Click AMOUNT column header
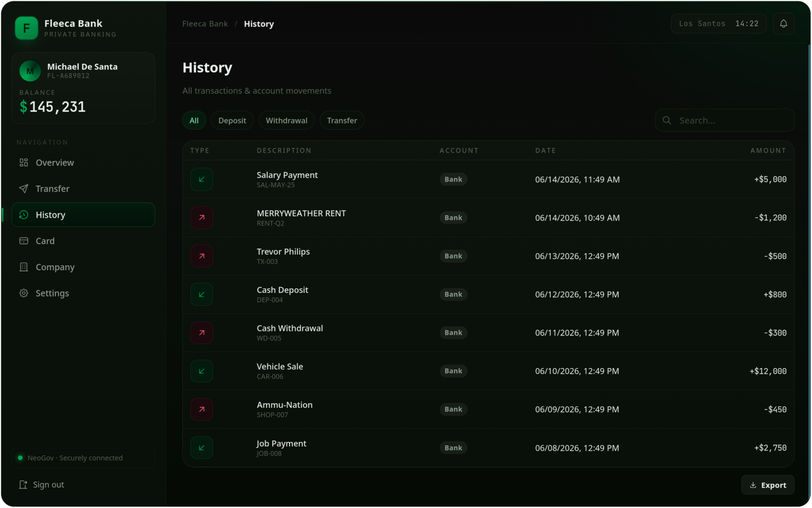Viewport: 812px width, 508px height. tap(768, 150)
